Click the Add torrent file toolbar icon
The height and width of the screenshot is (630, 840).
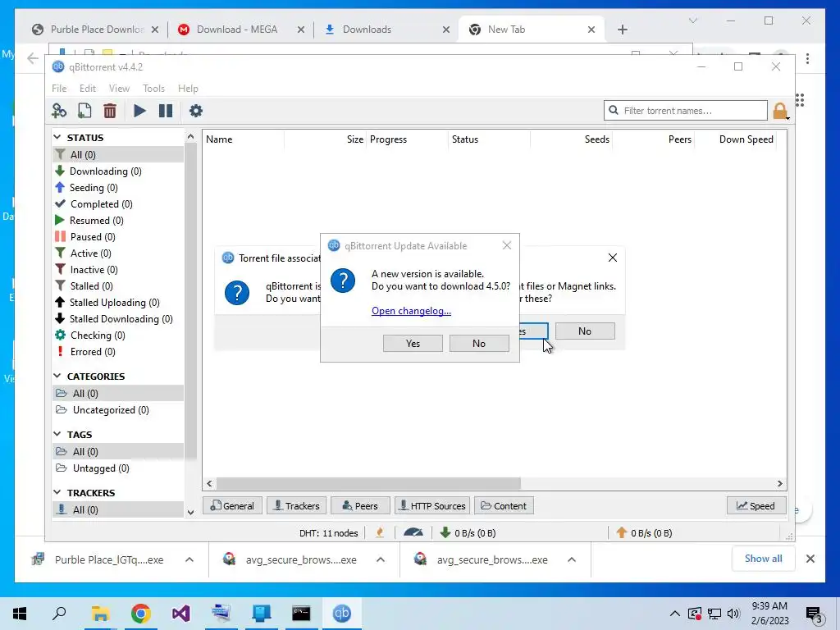tap(84, 111)
